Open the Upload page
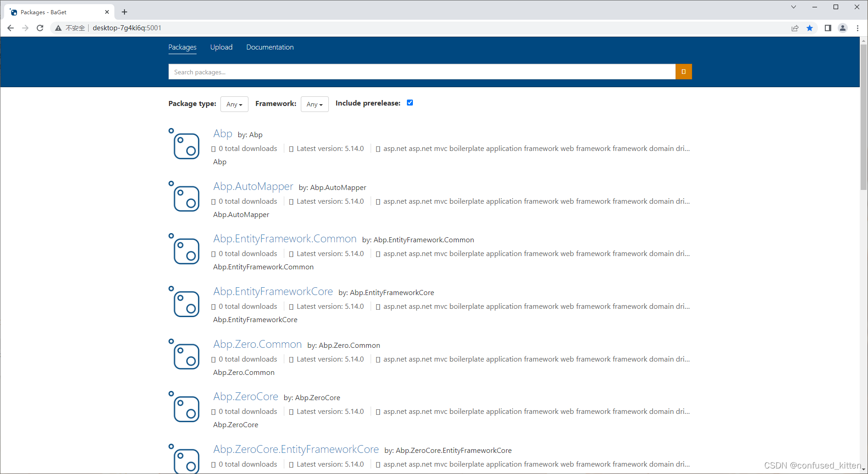This screenshot has height=474, width=868. point(221,47)
